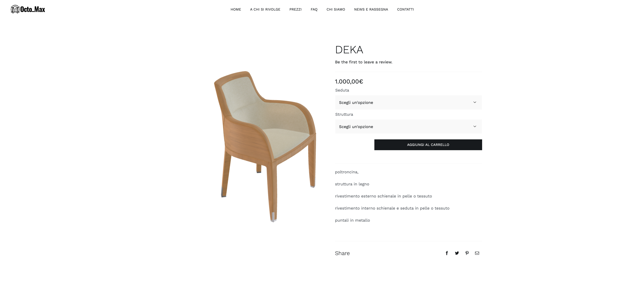Share product on Facebook

[x=447, y=253]
